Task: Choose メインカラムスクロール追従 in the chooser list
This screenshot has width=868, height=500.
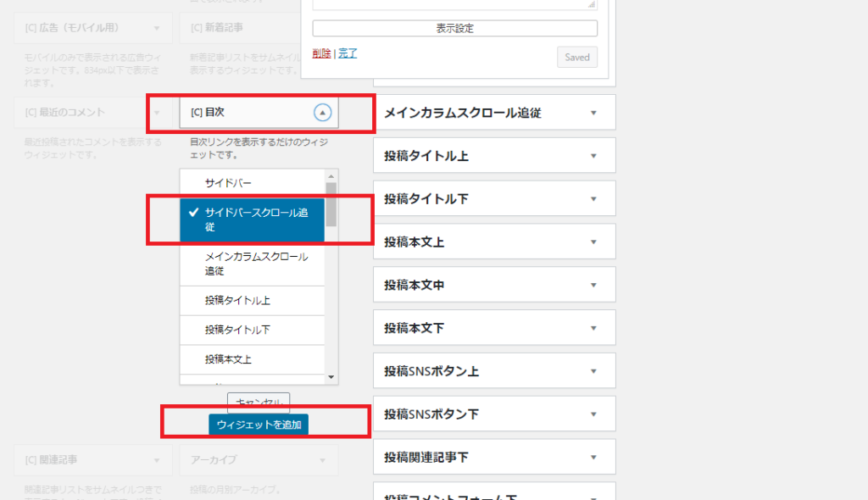Action: (x=252, y=264)
